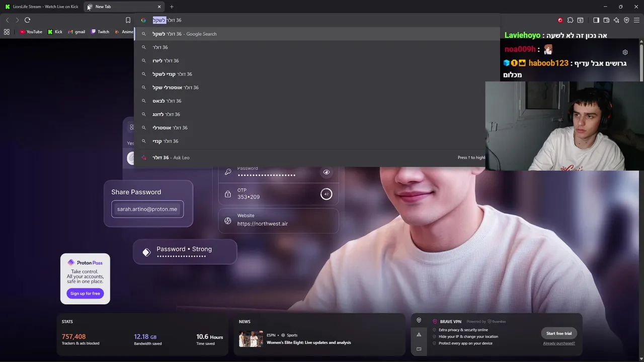Click the 10.6 Hours time saved stat
Image resolution: width=644 pixels, height=362 pixels.
(209, 339)
